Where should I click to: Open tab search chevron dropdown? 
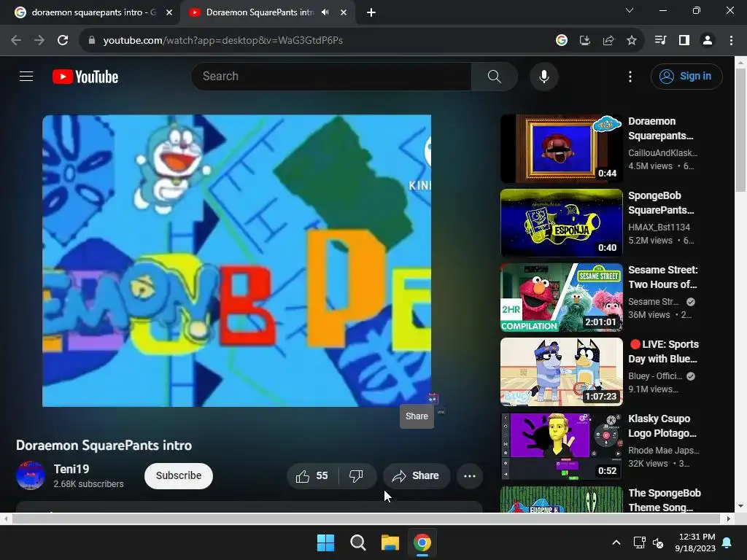click(630, 10)
